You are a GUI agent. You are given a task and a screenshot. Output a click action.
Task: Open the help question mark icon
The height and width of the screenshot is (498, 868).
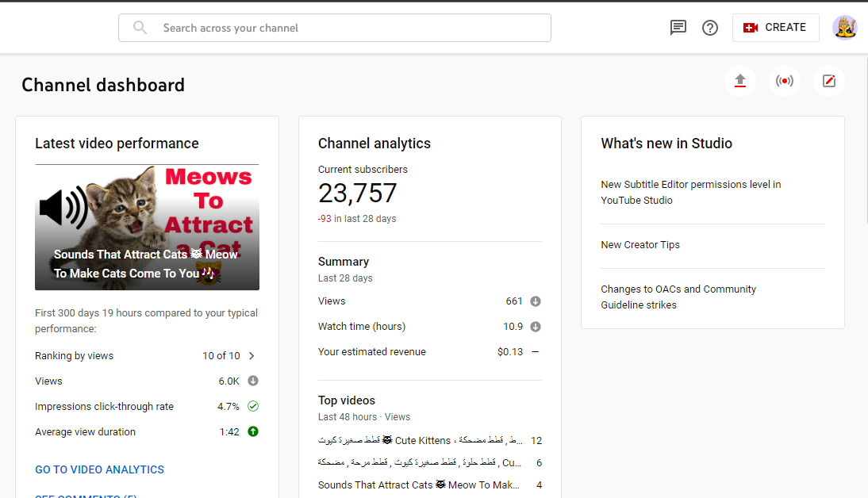click(709, 28)
